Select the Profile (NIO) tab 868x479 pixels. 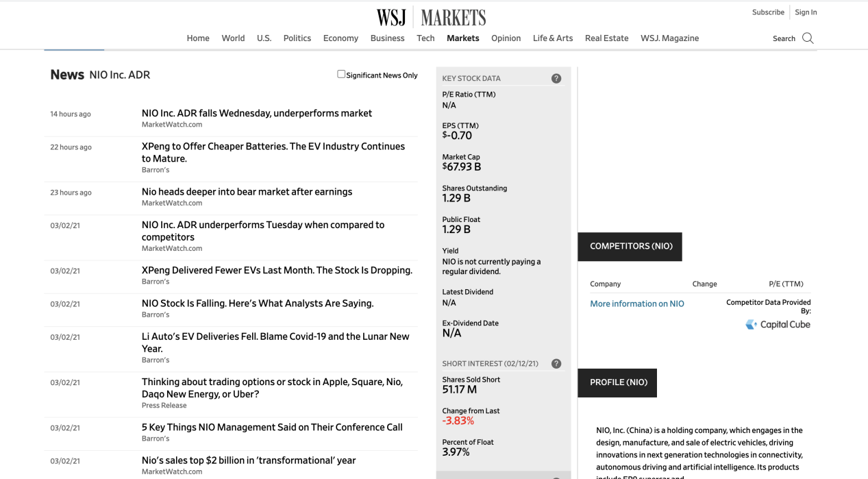(x=618, y=382)
